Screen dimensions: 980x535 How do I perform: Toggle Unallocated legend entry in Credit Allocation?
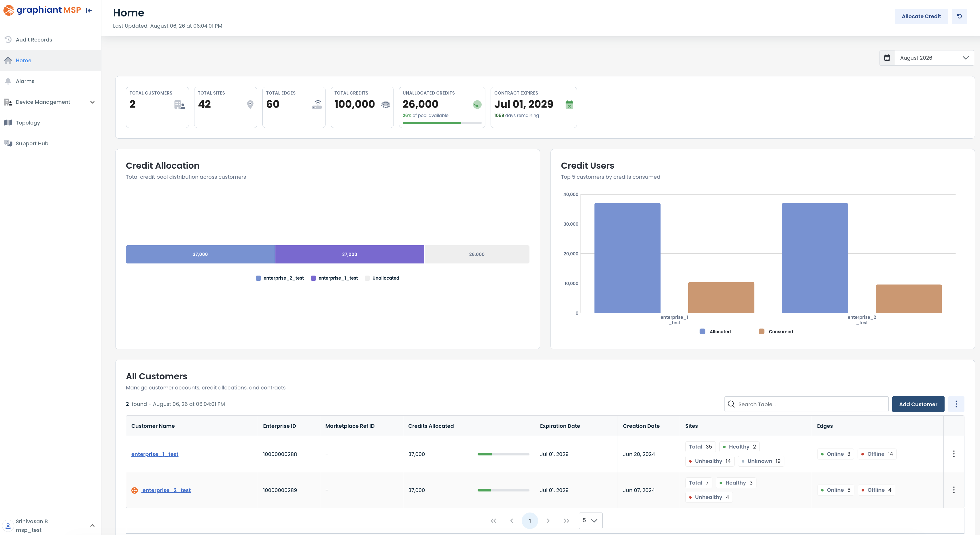coord(382,278)
